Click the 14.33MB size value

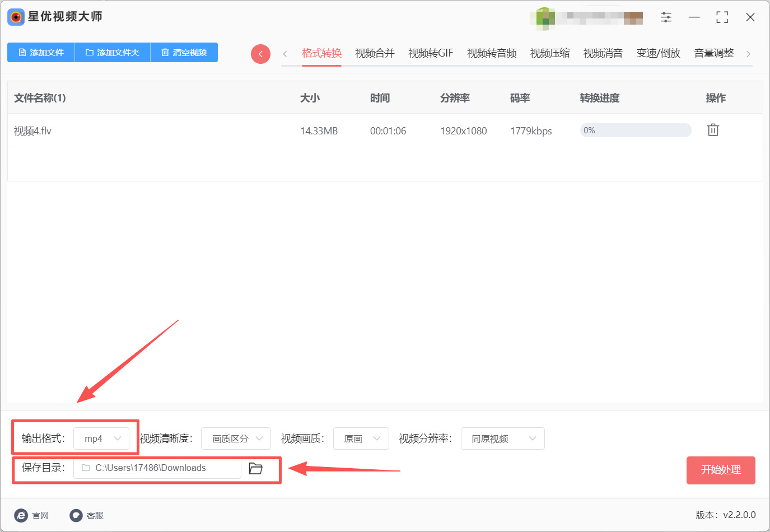pyautogui.click(x=319, y=131)
